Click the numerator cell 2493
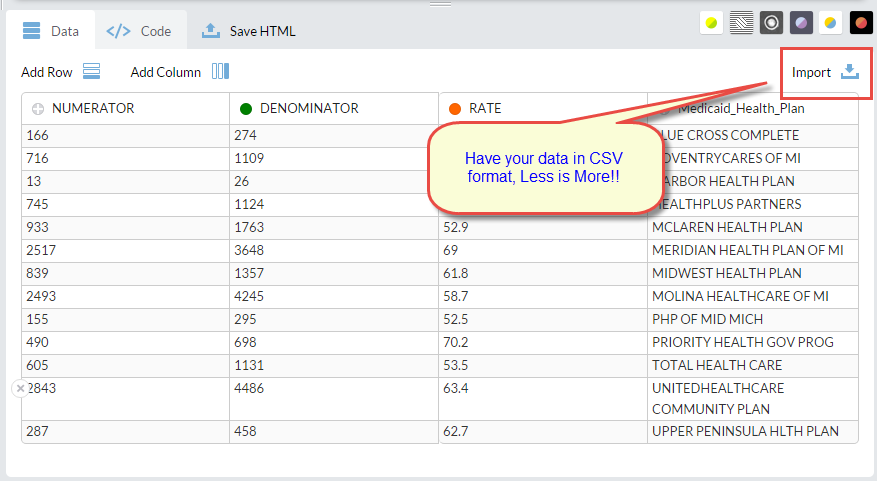877x481 pixels. [126, 296]
